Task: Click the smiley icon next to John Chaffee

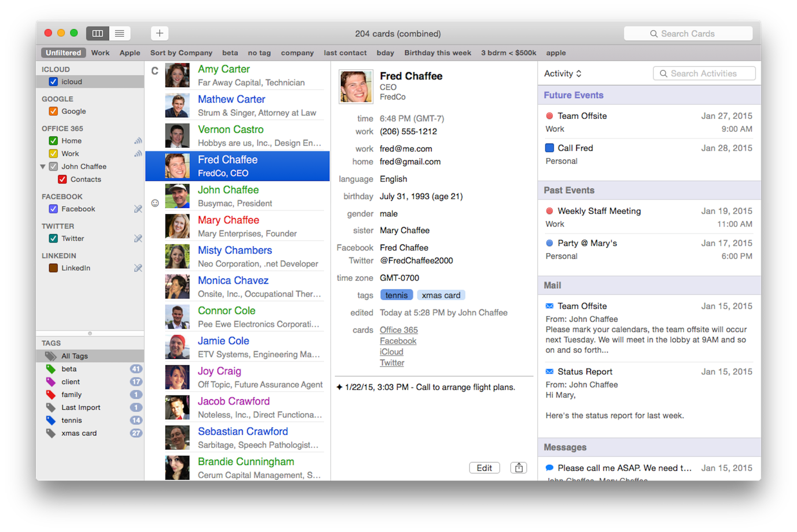Action: tap(155, 203)
